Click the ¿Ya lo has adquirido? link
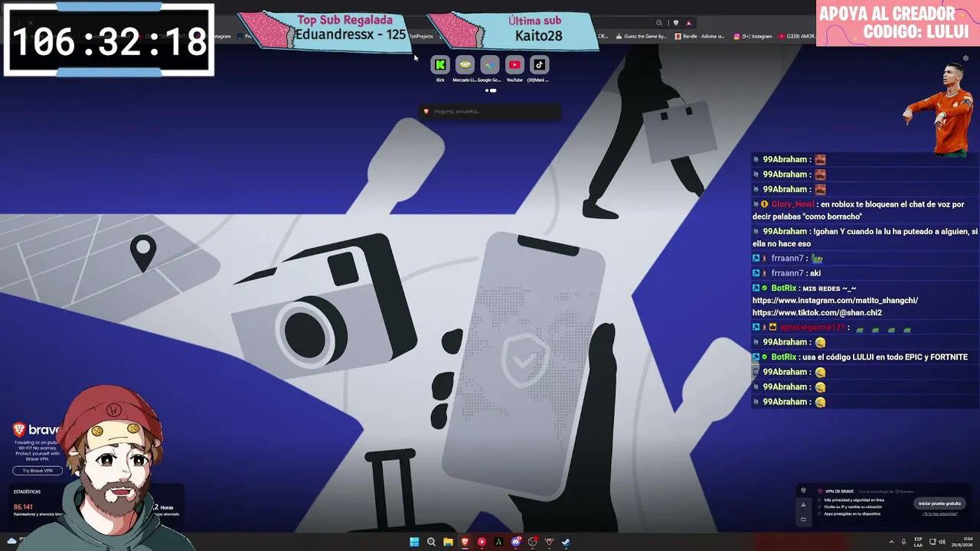The width and height of the screenshot is (980, 551). click(941, 514)
